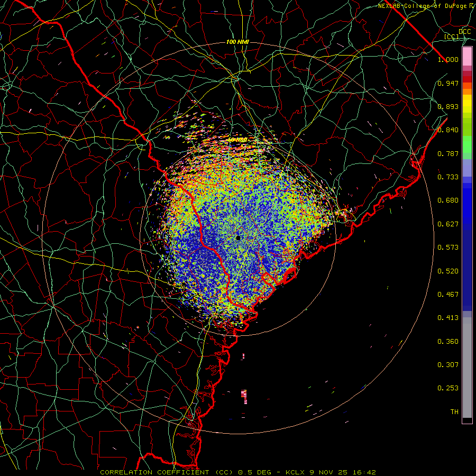Click the 0.787 scale value

448,153
